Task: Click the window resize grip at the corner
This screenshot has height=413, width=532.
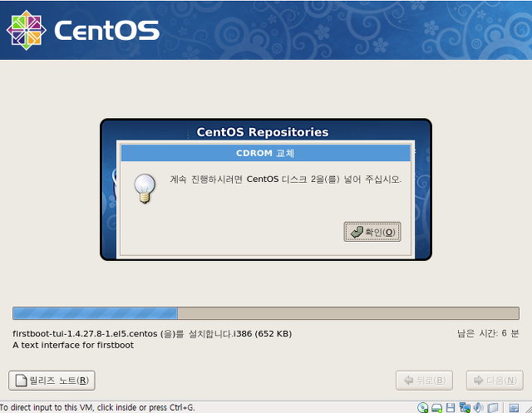Action: point(528,409)
